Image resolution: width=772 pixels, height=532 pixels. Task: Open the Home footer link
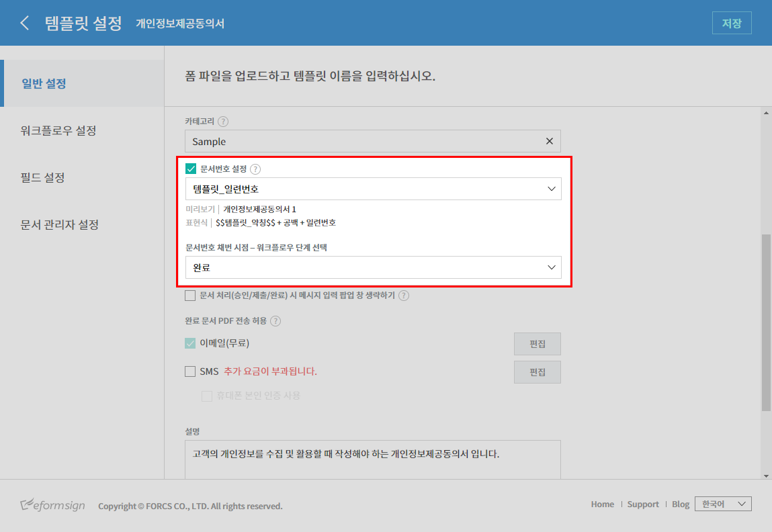(x=602, y=504)
